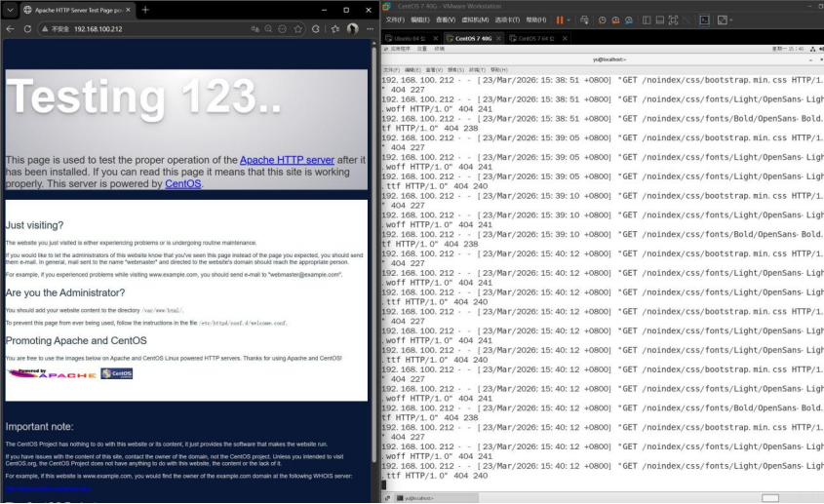Open the GNOME 位置 menu
The height and width of the screenshot is (504, 824).
(422, 49)
